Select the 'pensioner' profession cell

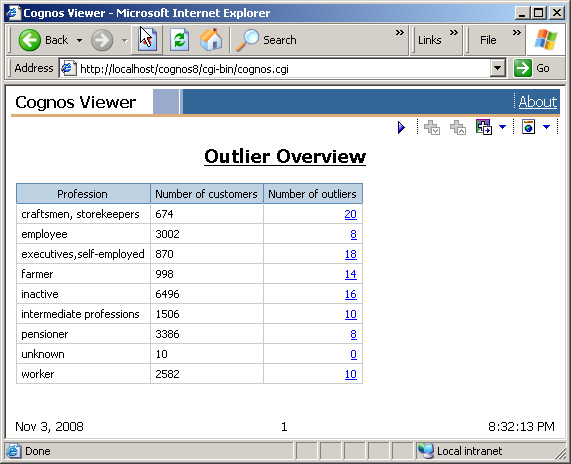83,334
